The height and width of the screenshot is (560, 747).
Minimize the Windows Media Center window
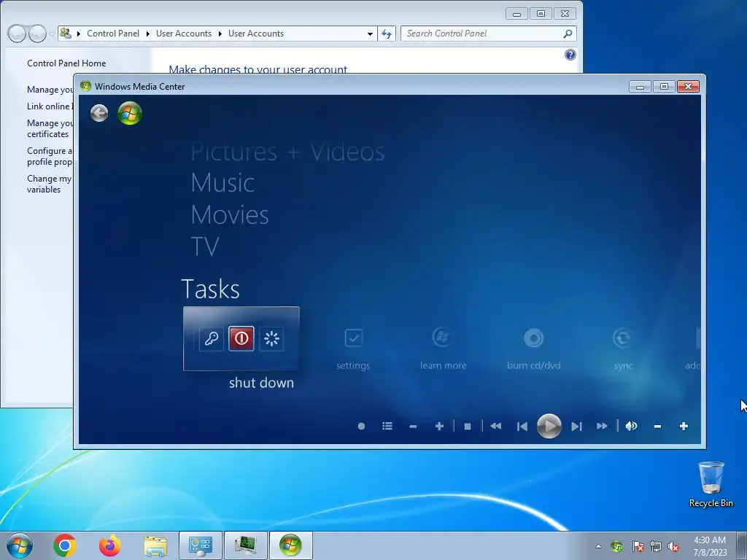click(640, 87)
